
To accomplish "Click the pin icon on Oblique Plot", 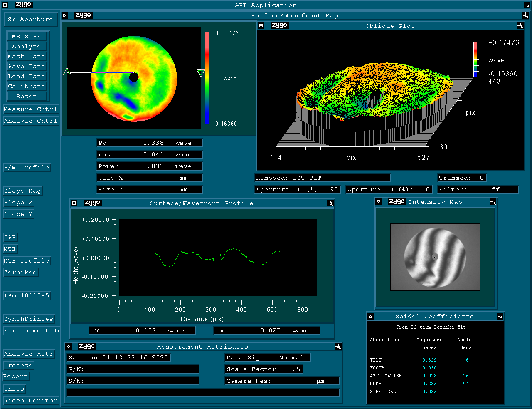I will 520,26.
